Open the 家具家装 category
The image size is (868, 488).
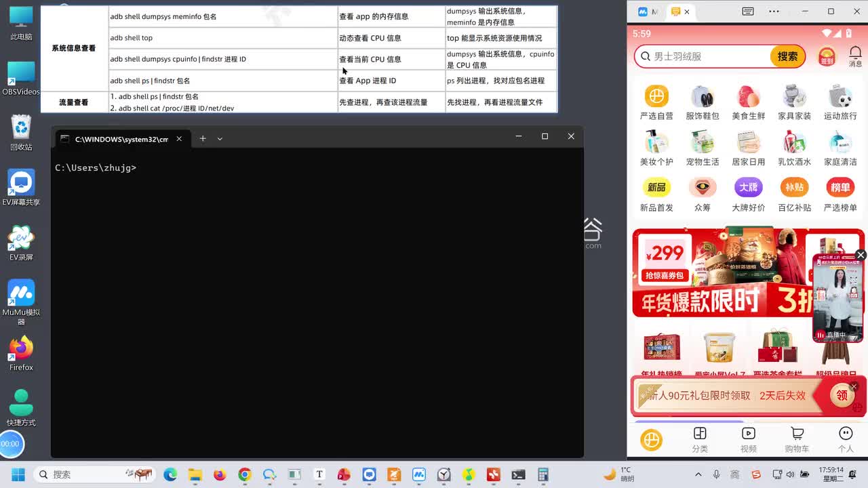click(794, 96)
